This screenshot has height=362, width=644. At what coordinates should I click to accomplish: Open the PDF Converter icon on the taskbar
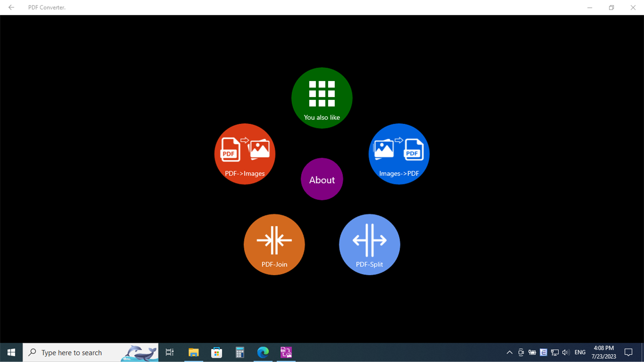coord(286,352)
